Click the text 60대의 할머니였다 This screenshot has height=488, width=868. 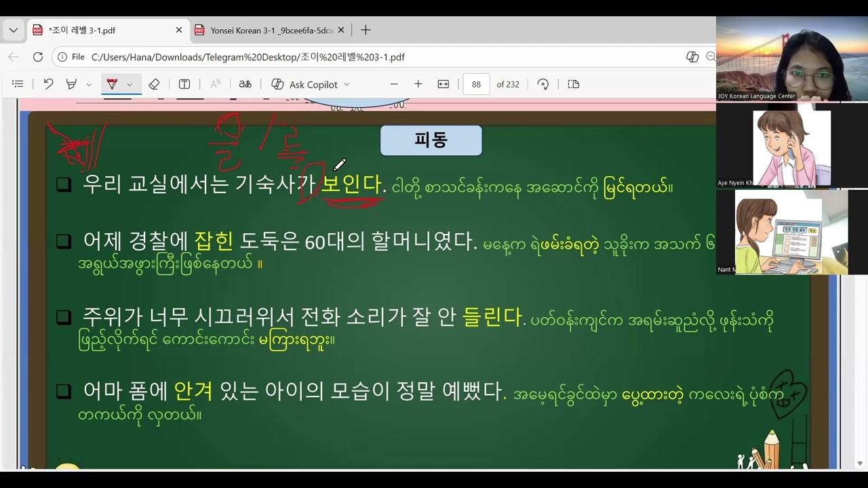pos(391,241)
